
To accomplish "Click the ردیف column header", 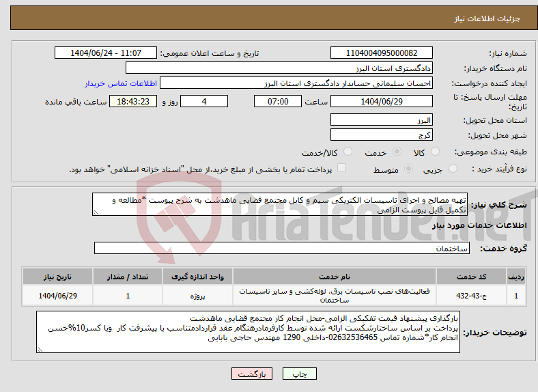I will (x=516, y=277).
